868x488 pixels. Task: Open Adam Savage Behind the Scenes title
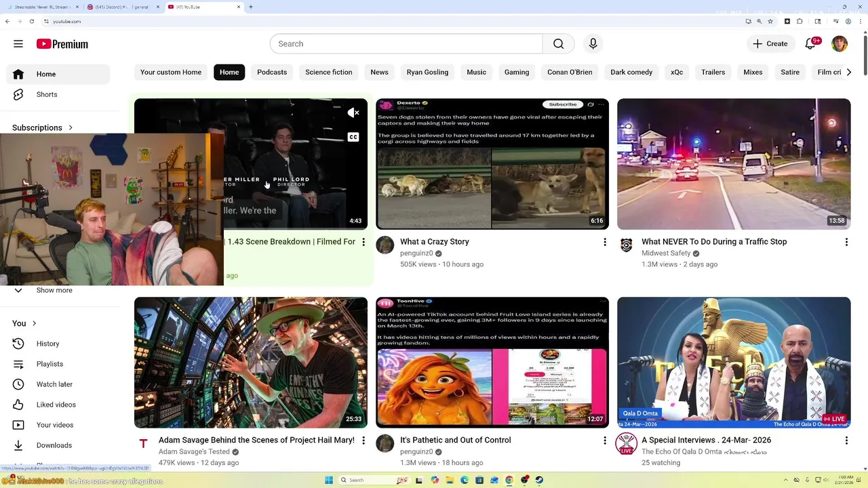tap(256, 441)
